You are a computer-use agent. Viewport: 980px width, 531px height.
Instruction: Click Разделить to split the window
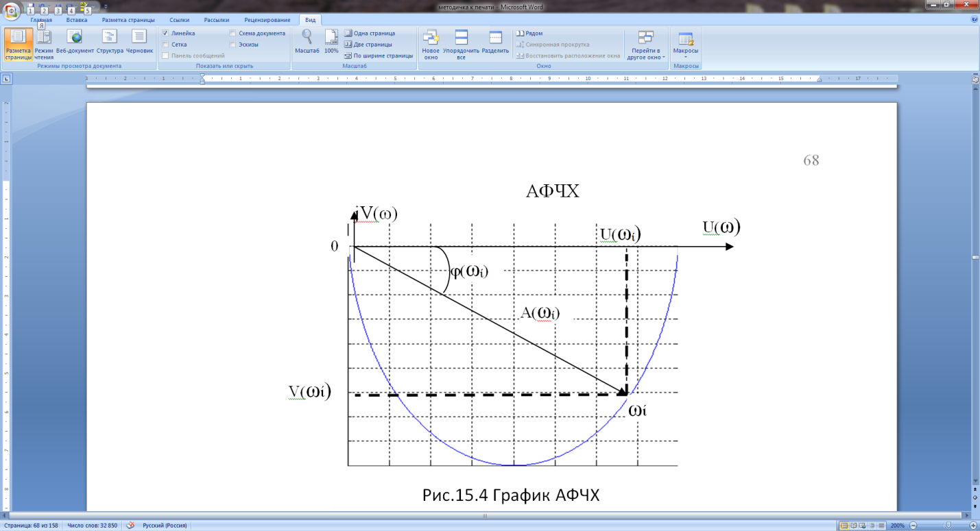tap(495, 42)
